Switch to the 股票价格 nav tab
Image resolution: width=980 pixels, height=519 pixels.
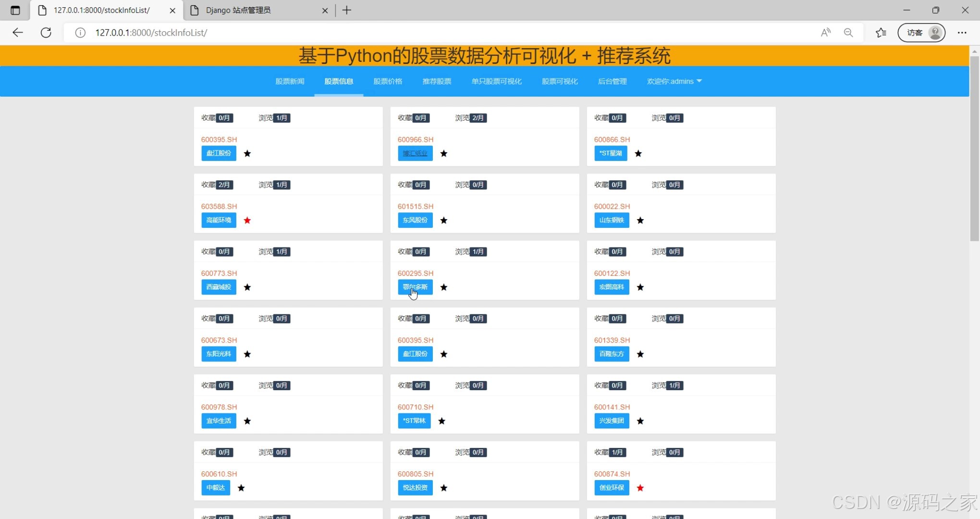click(x=388, y=81)
